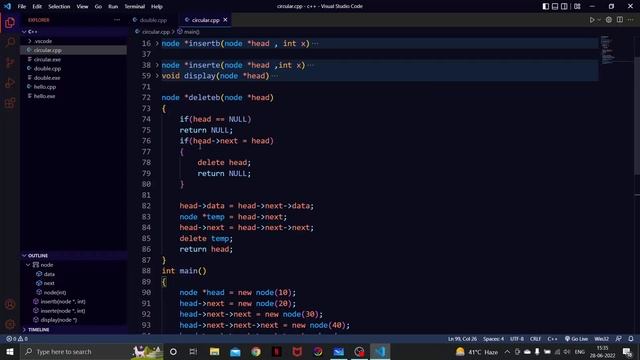The height and width of the screenshot is (360, 640).
Task: Open the Search view in the activity bar
Action: [10, 42]
